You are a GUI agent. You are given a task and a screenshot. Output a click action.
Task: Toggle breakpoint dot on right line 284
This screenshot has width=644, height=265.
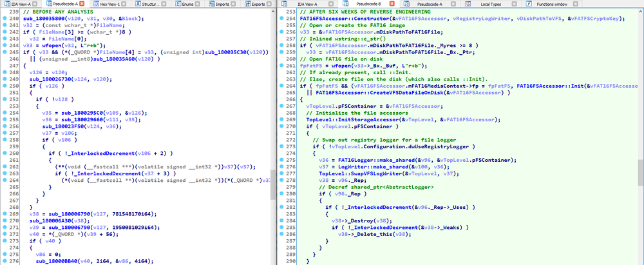[x=283, y=221]
